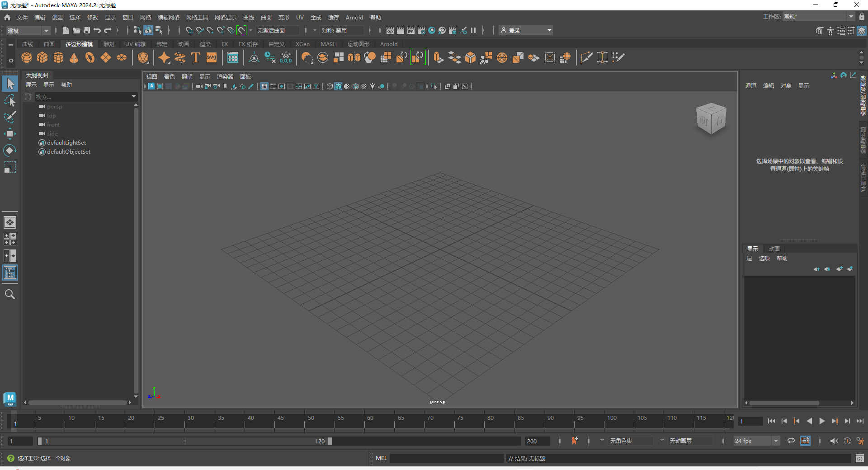Switch to the MASH shelf tab
This screenshot has width=868, height=470.
click(328, 44)
